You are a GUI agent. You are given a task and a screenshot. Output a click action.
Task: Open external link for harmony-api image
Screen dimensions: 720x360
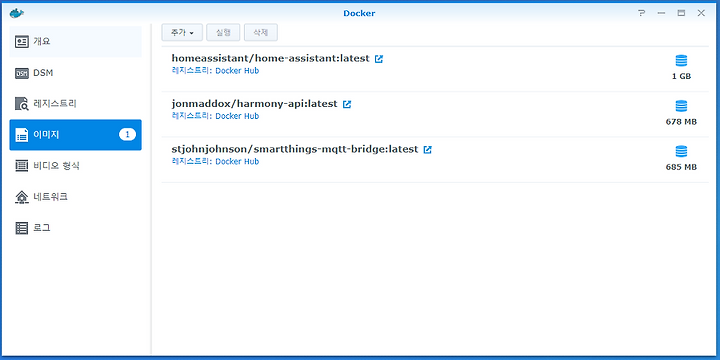[x=347, y=104]
